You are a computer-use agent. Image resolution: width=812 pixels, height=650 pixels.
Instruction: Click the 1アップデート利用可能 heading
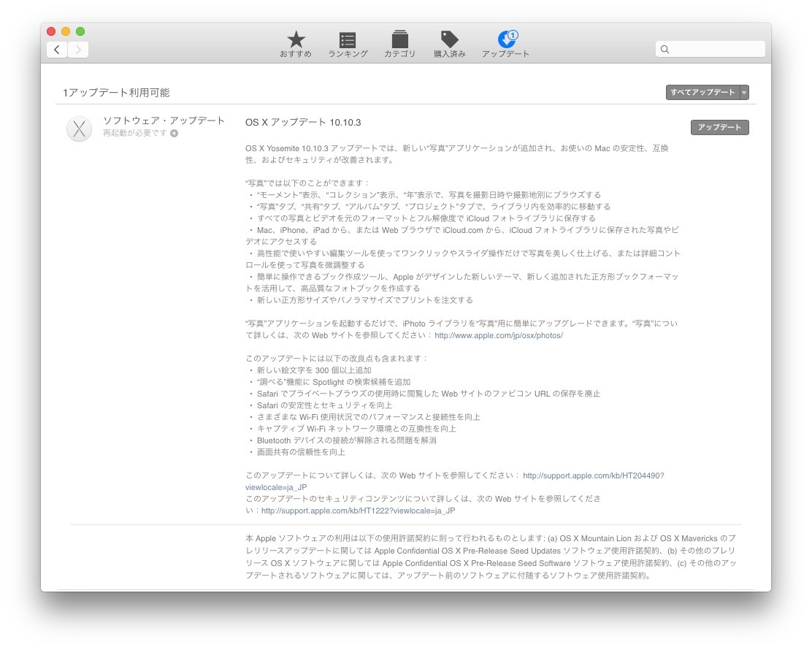tap(117, 93)
